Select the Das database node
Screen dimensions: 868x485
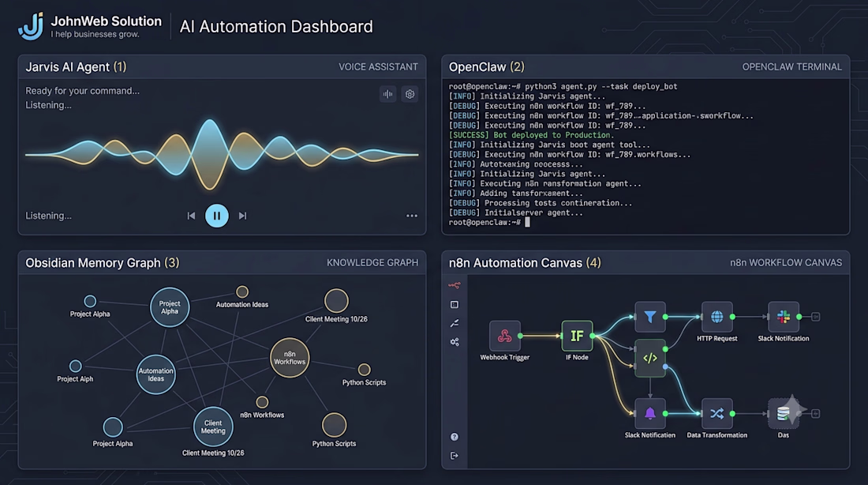[784, 413]
